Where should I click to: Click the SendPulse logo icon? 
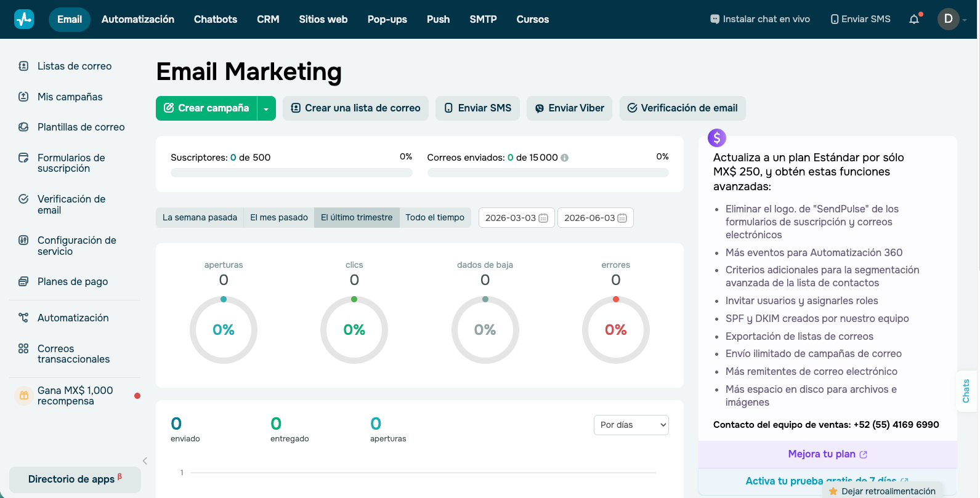coord(24,19)
